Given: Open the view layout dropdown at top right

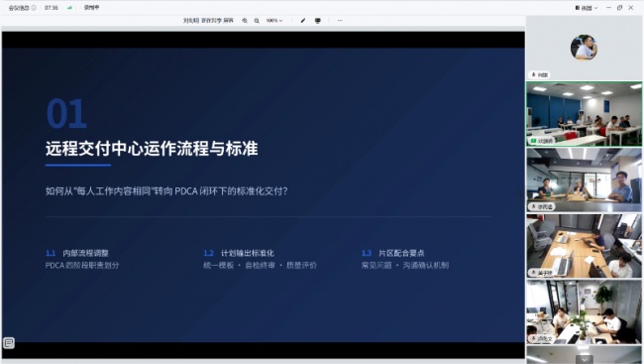Looking at the screenshot, I should pos(587,8).
